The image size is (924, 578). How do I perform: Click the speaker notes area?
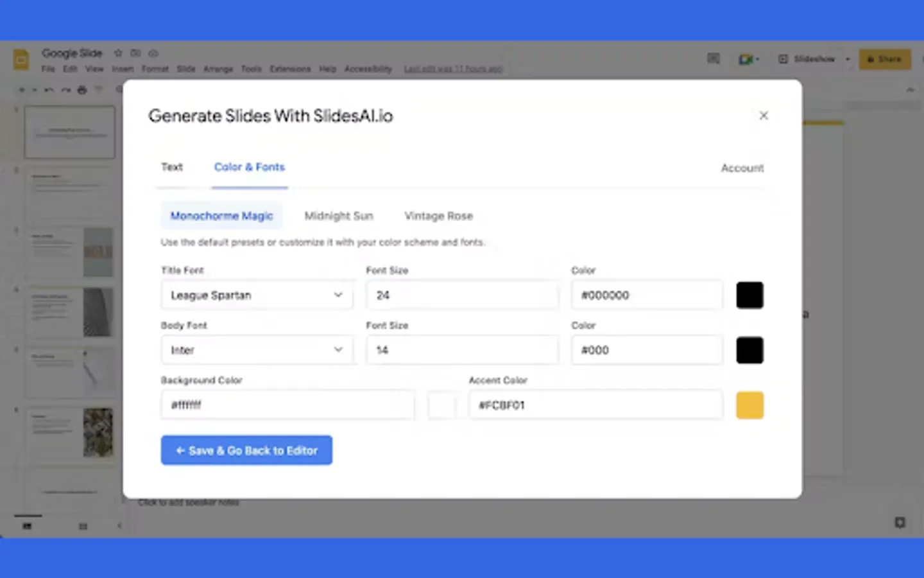(189, 502)
